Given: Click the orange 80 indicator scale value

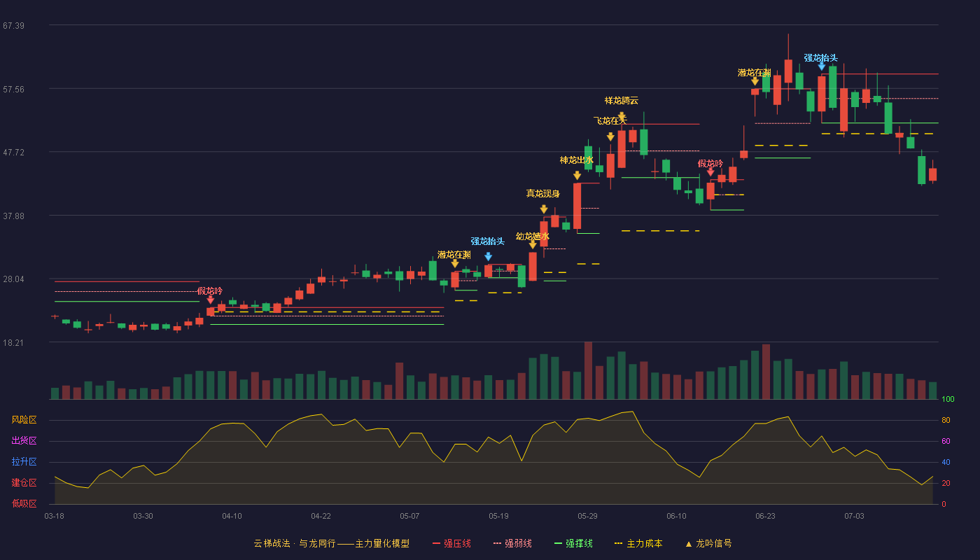Looking at the screenshot, I should tap(946, 420).
